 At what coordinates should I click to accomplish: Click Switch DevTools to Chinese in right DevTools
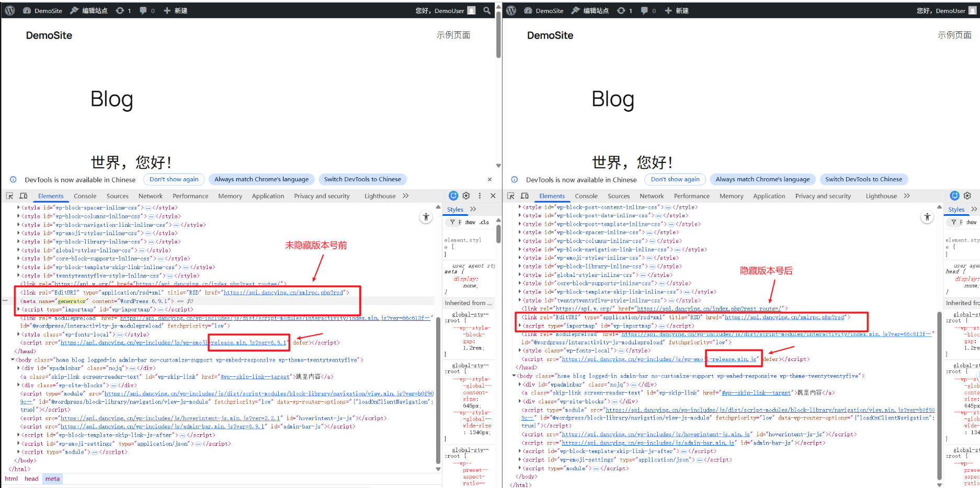click(x=863, y=179)
